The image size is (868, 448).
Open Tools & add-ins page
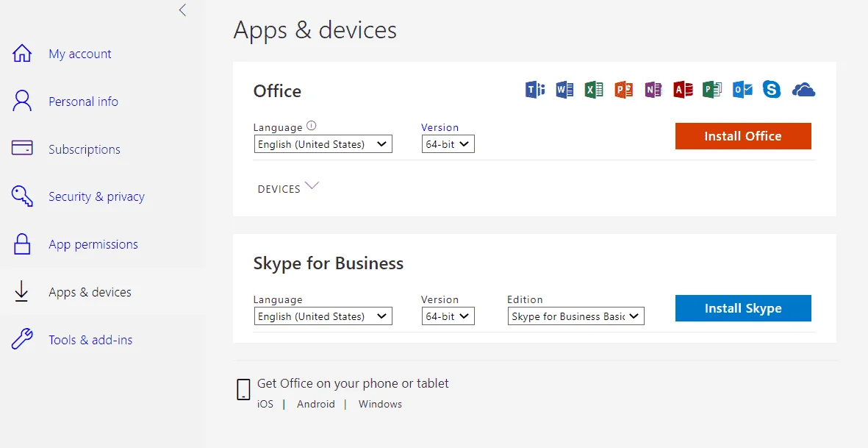90,339
